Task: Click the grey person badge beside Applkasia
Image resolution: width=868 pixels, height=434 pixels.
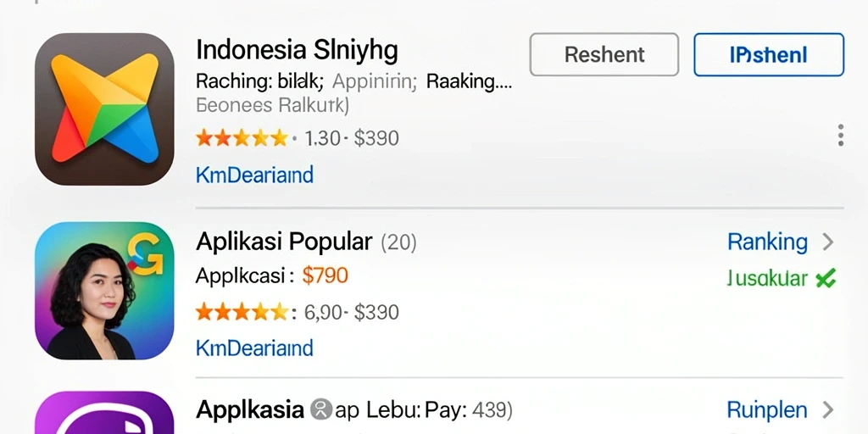Action: 320,410
